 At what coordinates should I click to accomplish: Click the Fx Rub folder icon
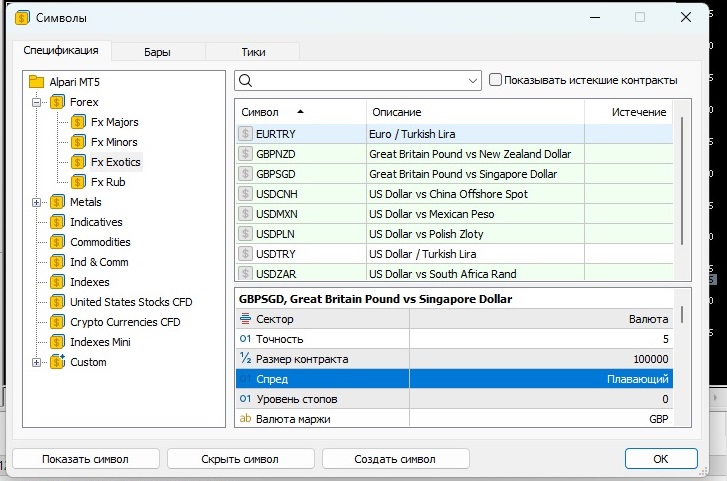[78, 182]
